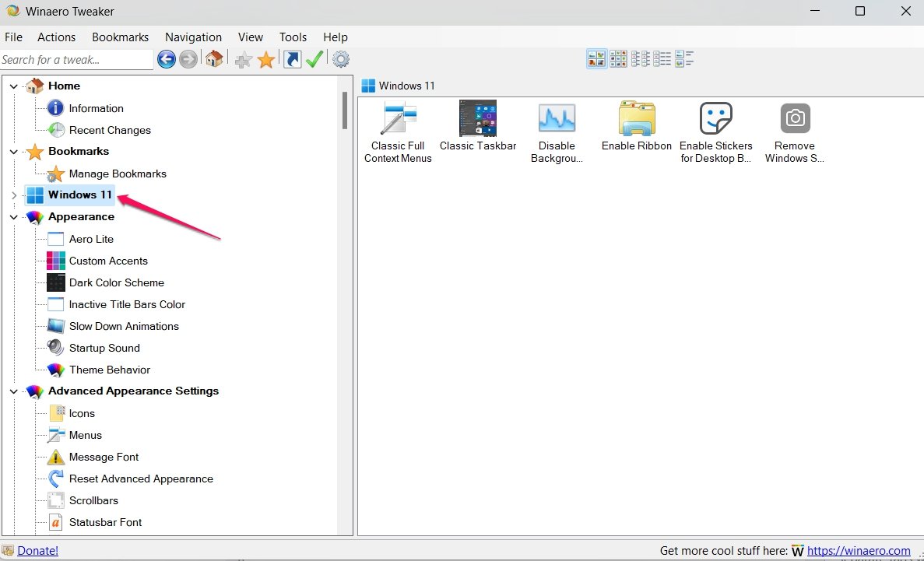Select Slow Down Animations tree item
The image size is (924, 561).
tap(124, 326)
